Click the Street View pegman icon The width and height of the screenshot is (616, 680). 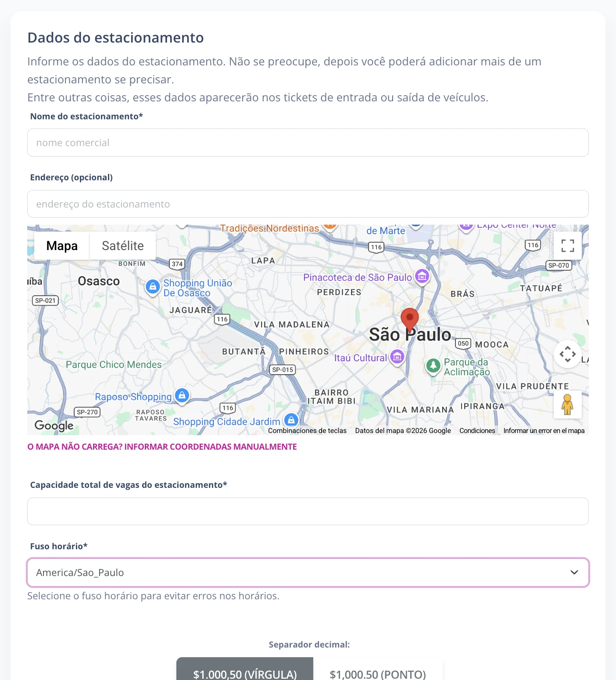(x=568, y=404)
